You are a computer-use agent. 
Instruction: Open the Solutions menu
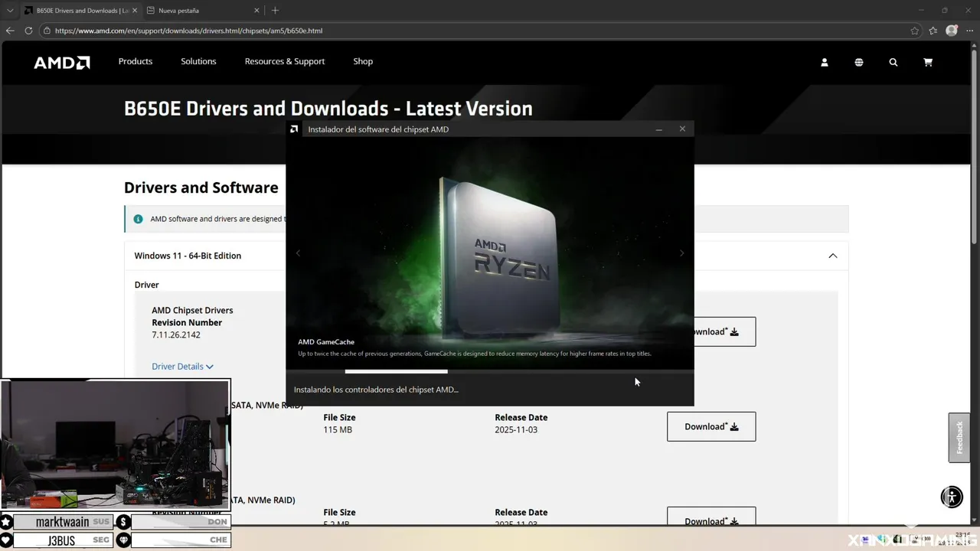(198, 61)
